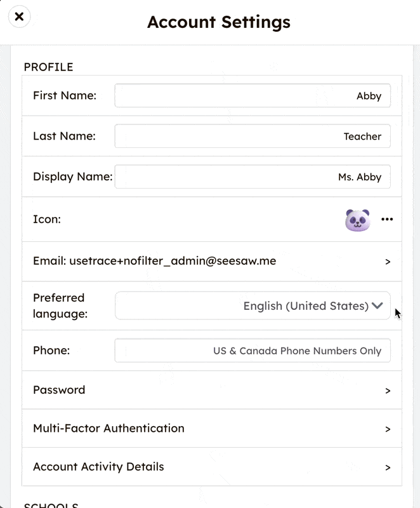Select English (United States) language value
420x508 pixels.
[307, 305]
